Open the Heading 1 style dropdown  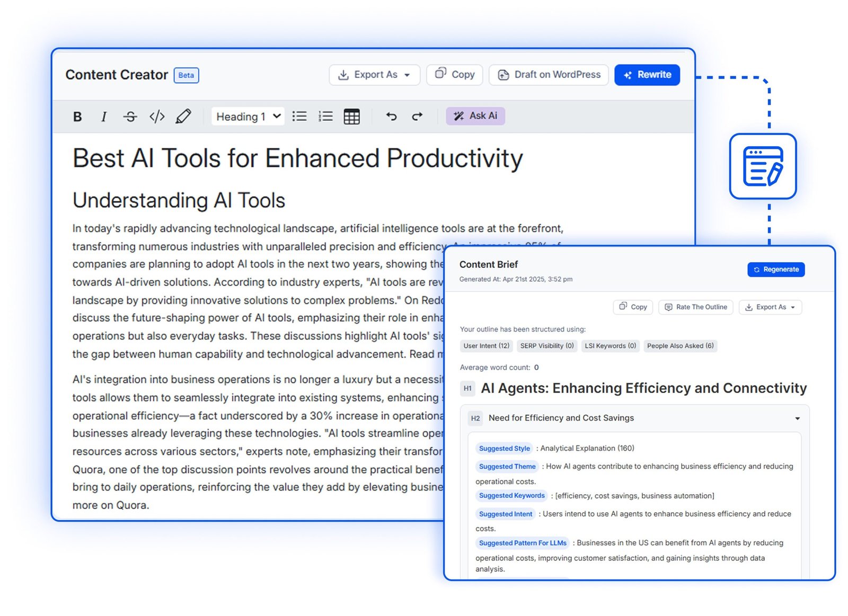[x=248, y=116]
